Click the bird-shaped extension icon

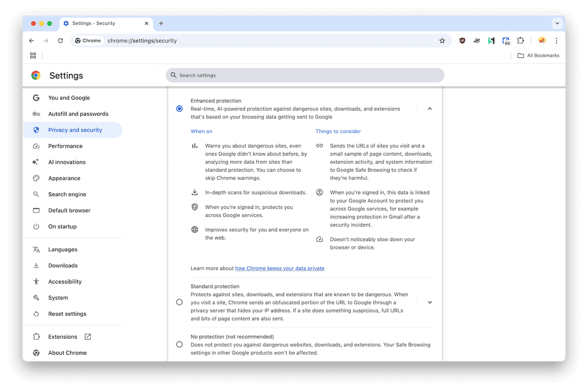click(477, 41)
